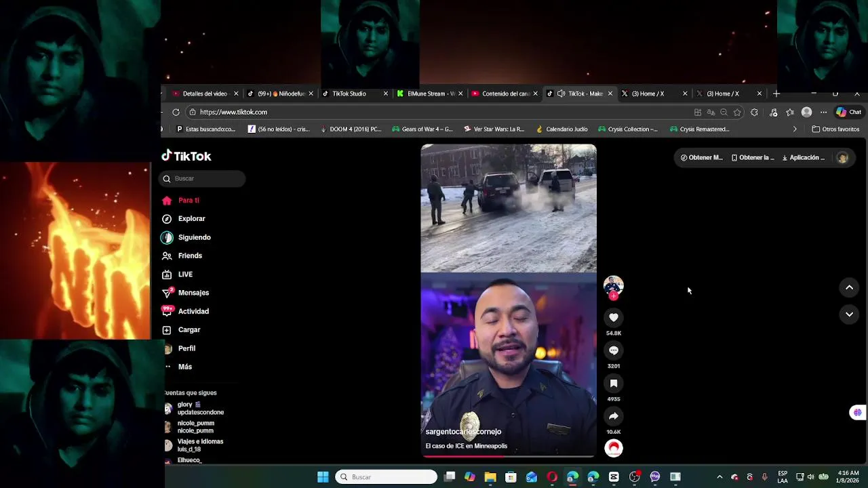Click the Obtener la... button
Viewport: 868px width, 488px height.
(753, 158)
